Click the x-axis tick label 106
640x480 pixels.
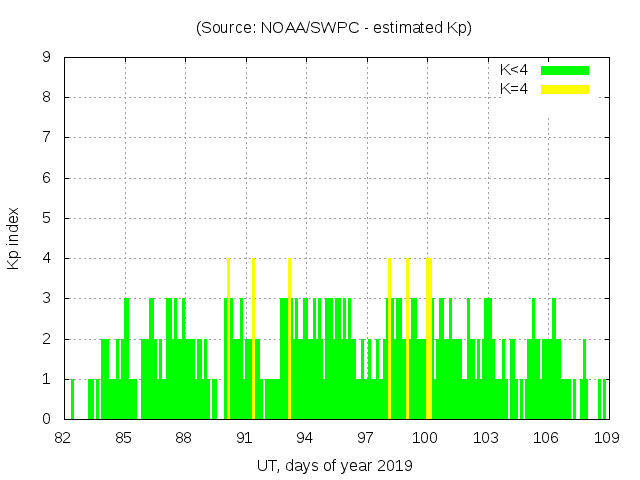coord(546,437)
